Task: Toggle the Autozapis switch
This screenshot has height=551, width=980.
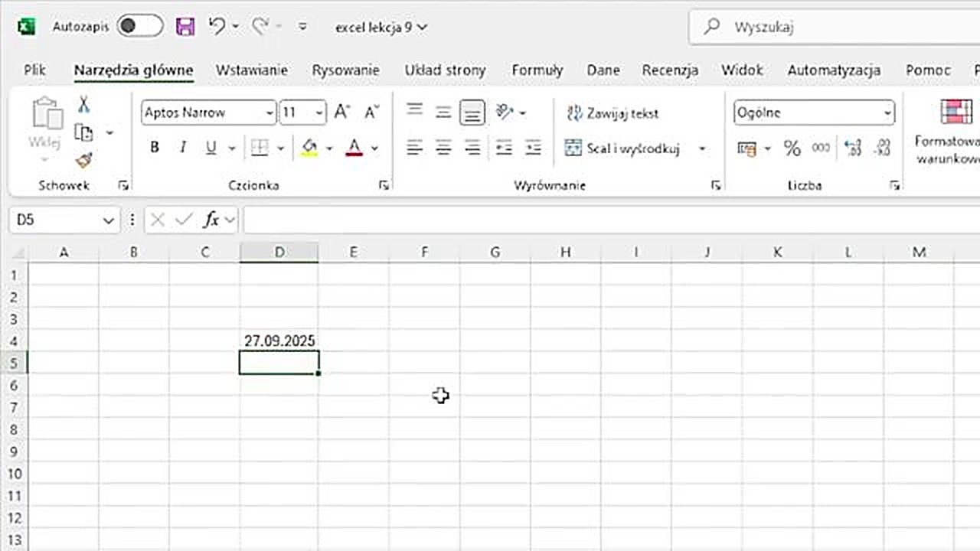Action: tap(139, 27)
